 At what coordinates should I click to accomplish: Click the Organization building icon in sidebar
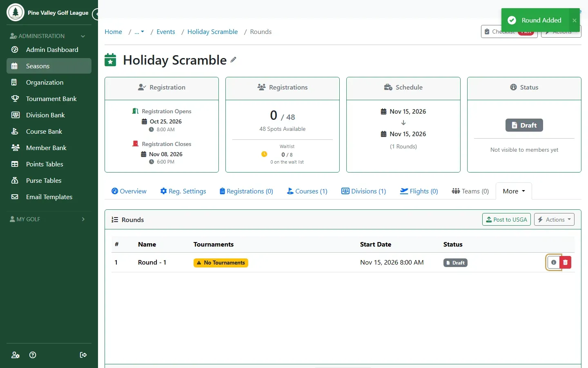click(x=14, y=82)
